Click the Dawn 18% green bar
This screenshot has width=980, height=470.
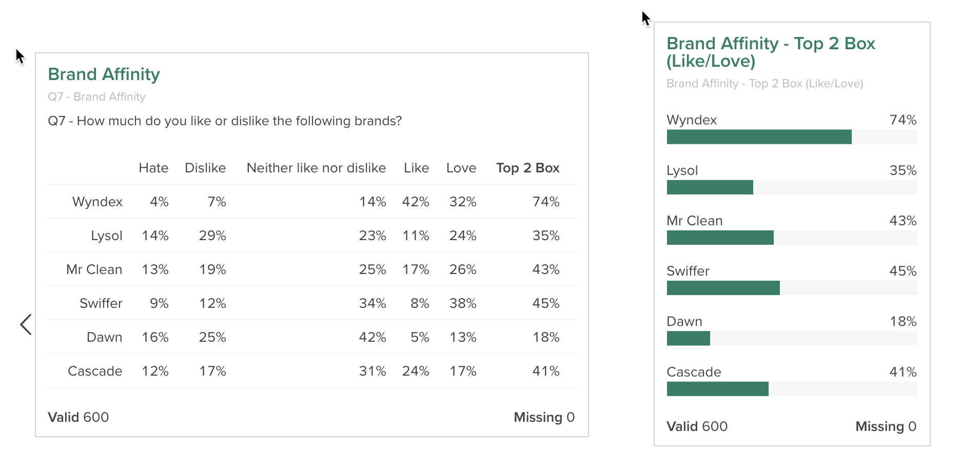(688, 338)
